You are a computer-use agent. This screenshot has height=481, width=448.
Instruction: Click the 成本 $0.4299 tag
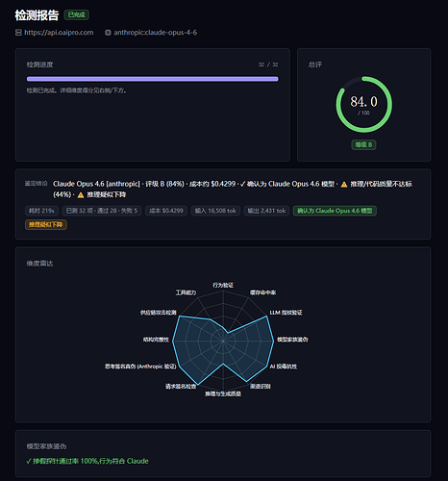(166, 211)
